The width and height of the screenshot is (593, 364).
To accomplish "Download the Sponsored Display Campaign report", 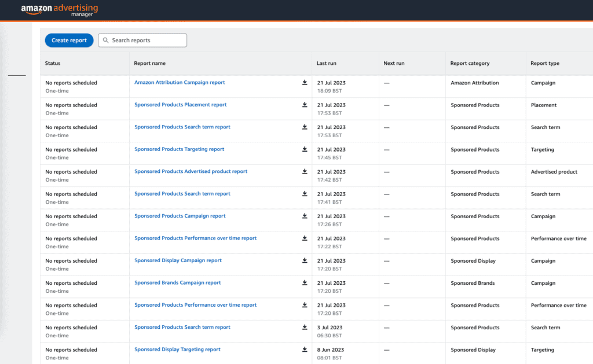I will tap(305, 260).
